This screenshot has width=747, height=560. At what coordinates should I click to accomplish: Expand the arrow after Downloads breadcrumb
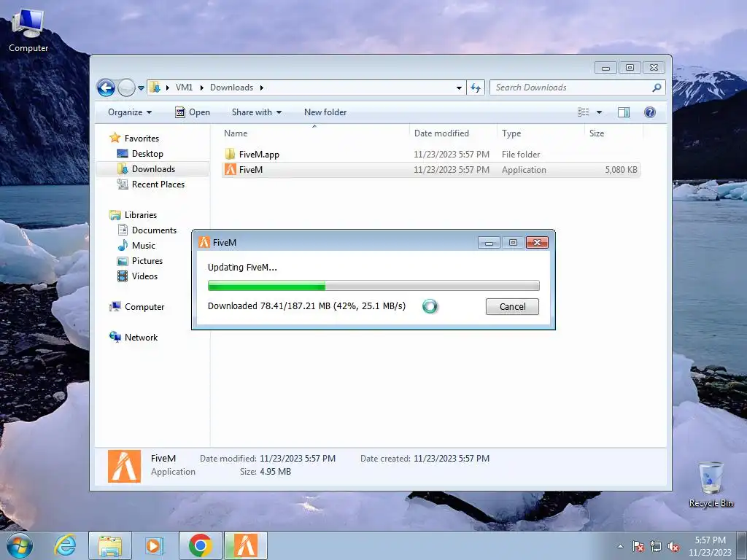point(262,87)
